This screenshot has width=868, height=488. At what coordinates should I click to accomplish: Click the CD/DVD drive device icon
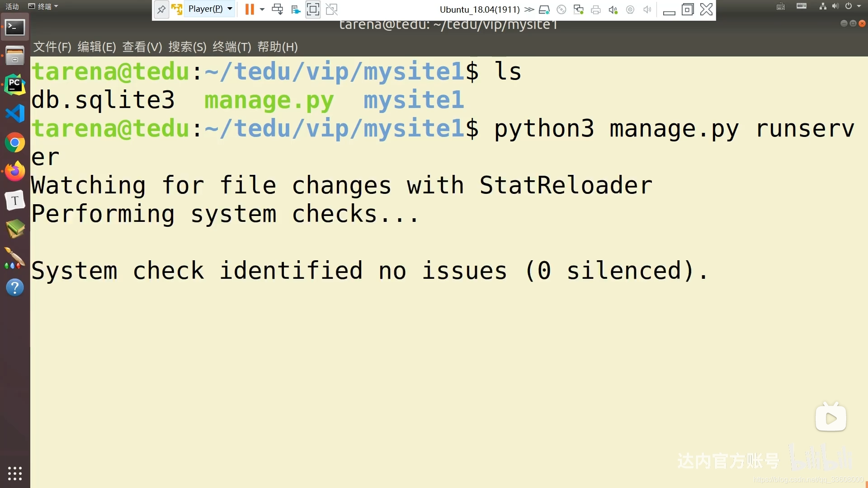(561, 9)
